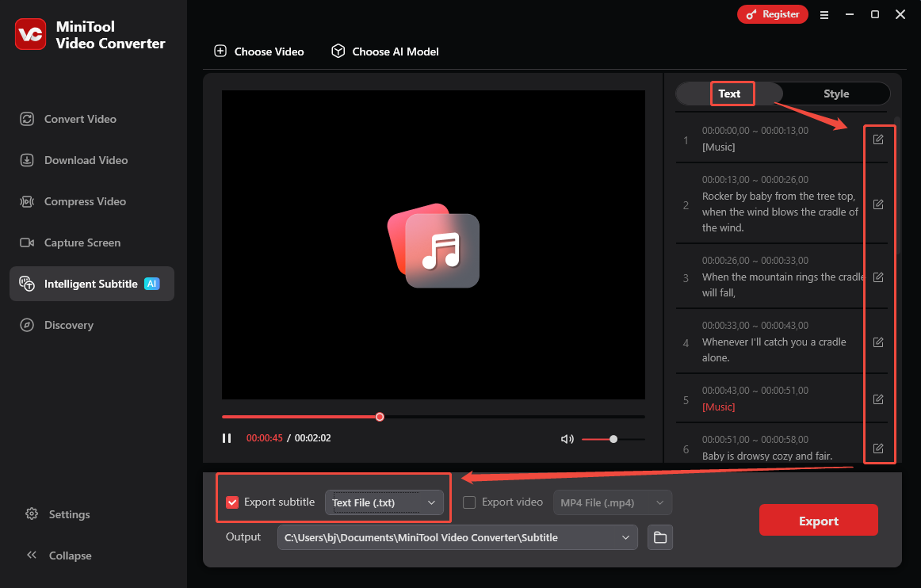Click the Register button
Image resolution: width=921 pixels, height=588 pixels.
pyautogui.click(x=772, y=13)
